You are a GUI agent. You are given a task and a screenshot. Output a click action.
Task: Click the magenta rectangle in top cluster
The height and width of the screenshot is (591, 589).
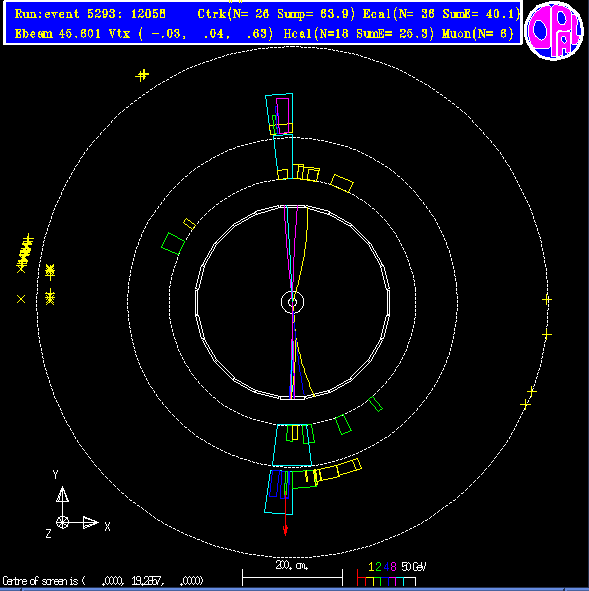point(283,116)
